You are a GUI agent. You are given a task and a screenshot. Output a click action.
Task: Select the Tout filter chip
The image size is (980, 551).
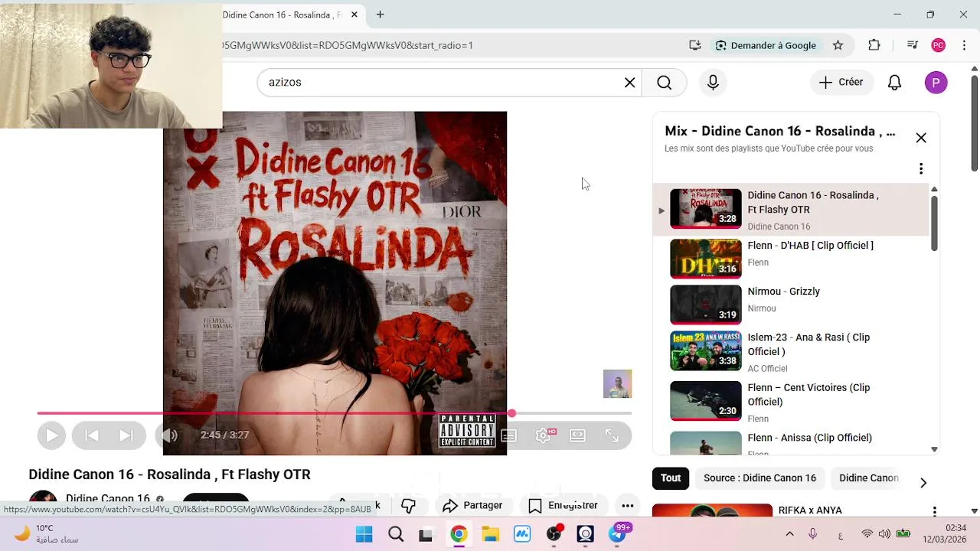671,478
